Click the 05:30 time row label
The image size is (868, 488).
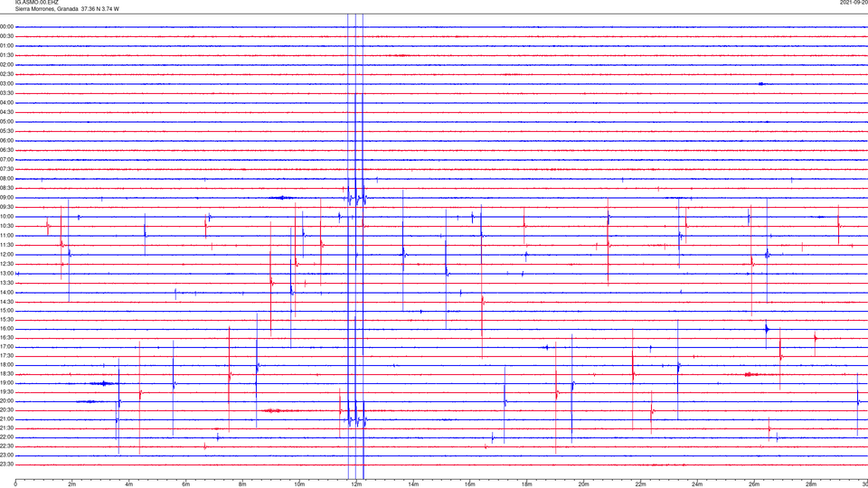[x=6, y=131]
